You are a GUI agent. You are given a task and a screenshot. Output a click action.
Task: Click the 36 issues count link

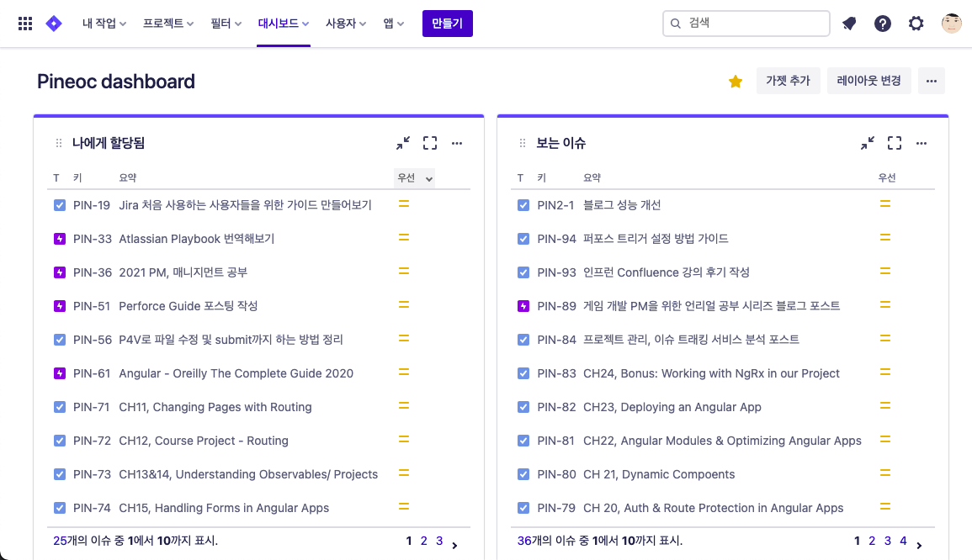[x=523, y=541]
